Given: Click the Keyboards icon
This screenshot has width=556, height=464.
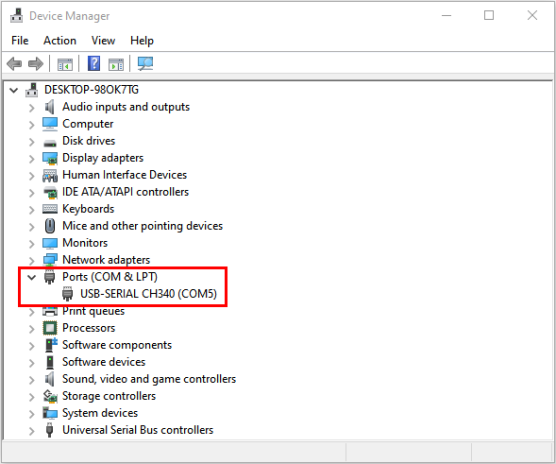Looking at the screenshot, I should (50, 209).
